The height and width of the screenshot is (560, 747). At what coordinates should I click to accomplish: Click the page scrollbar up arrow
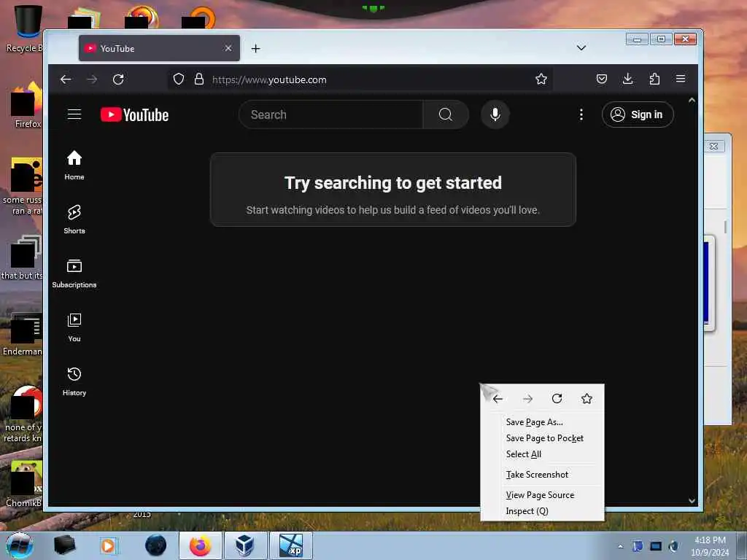[692, 100]
